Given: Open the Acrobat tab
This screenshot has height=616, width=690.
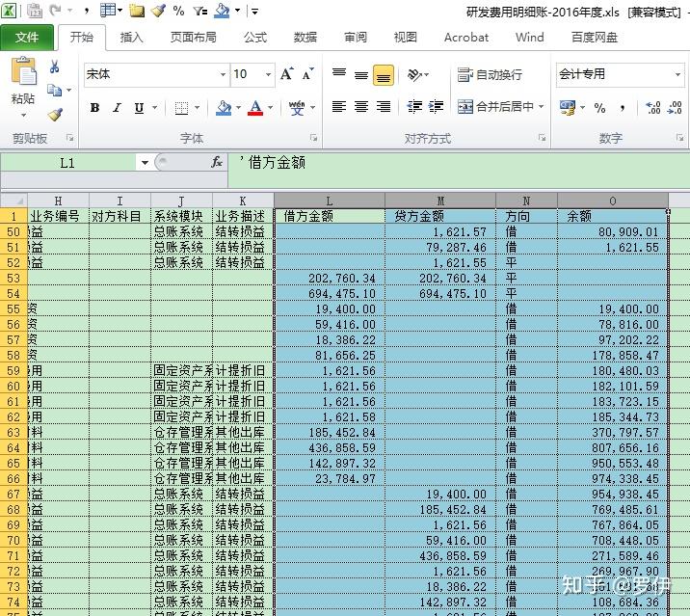Looking at the screenshot, I should pyautogui.click(x=466, y=38).
